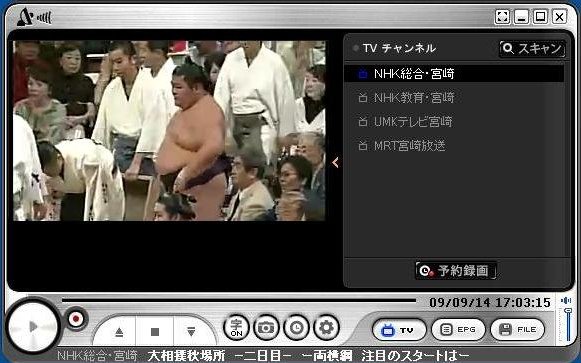Viewport: 581px width, 363px height.
Task: Select the MRT宮崎放送 channel
Action: [x=454, y=146]
